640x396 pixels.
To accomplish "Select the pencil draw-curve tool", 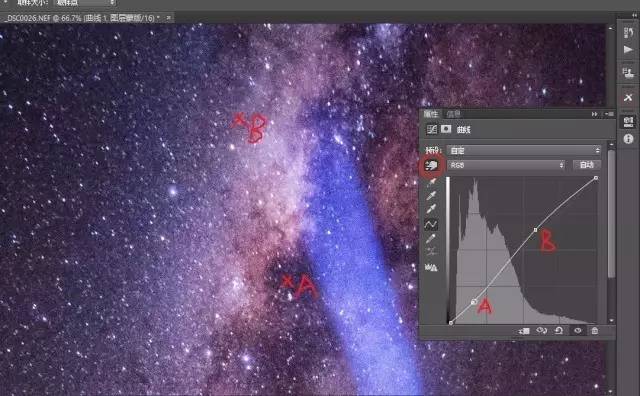I will click(x=431, y=238).
